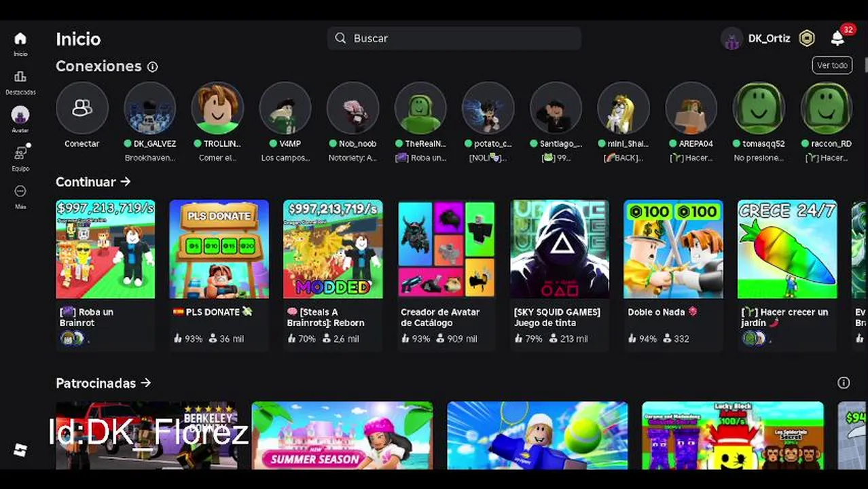Viewport: 868px width, 489px height.
Task: Open V4MP friend avatar
Action: [285, 108]
